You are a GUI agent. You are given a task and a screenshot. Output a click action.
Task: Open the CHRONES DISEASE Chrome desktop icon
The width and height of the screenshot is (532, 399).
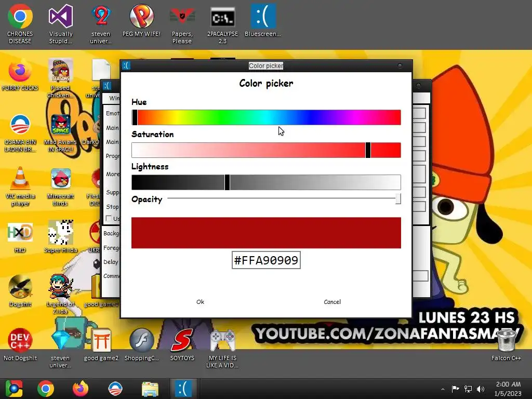(20, 24)
